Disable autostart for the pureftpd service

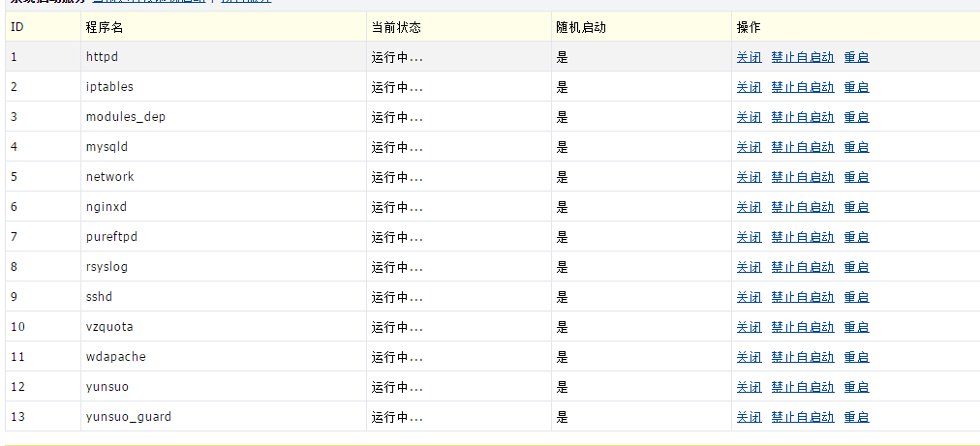click(802, 237)
